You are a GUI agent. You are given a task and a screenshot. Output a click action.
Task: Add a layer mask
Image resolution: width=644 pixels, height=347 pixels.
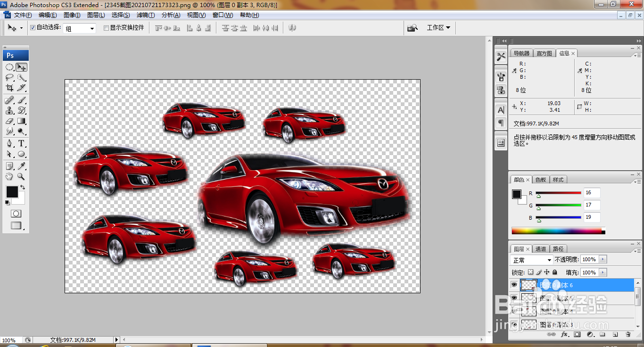click(x=577, y=335)
